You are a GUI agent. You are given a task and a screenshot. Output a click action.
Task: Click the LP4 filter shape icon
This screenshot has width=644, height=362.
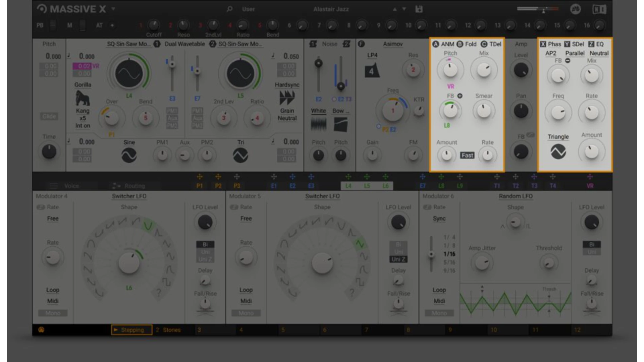[x=372, y=70]
